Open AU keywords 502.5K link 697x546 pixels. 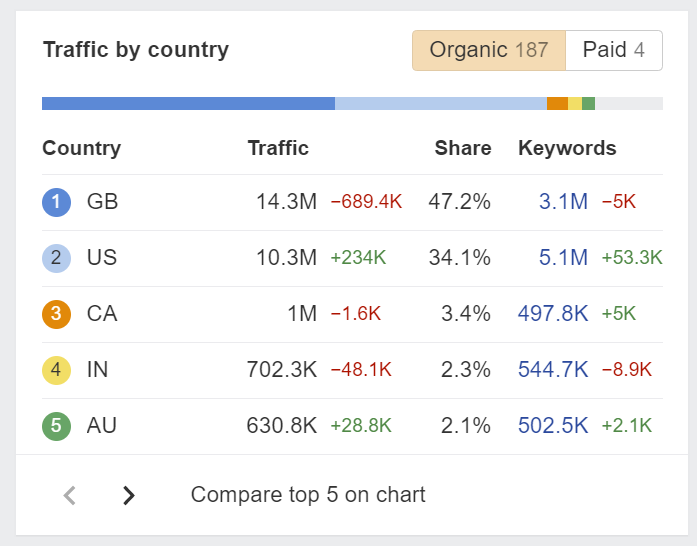click(x=553, y=426)
